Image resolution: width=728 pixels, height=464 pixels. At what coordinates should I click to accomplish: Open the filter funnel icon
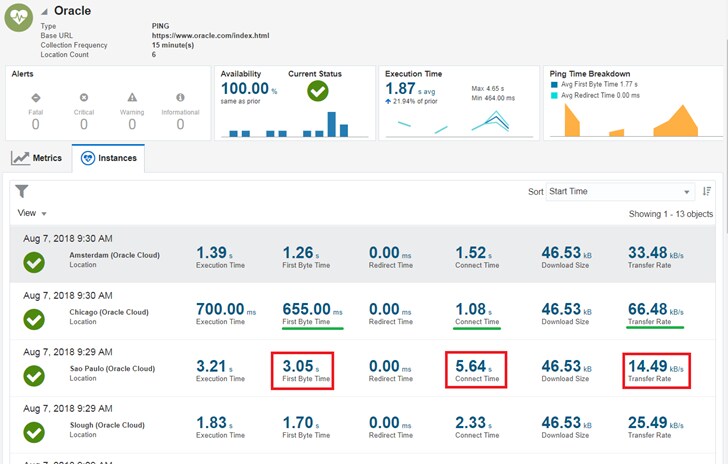(22, 191)
